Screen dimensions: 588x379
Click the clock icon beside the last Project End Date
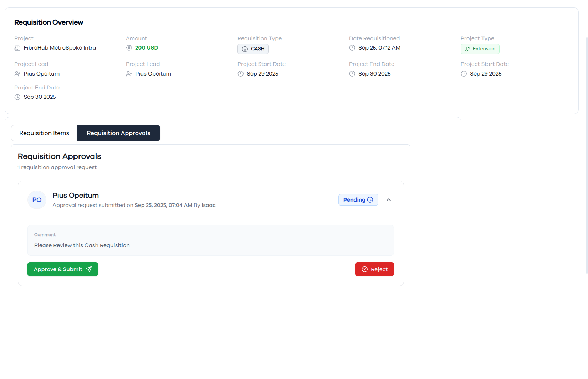[x=17, y=97]
